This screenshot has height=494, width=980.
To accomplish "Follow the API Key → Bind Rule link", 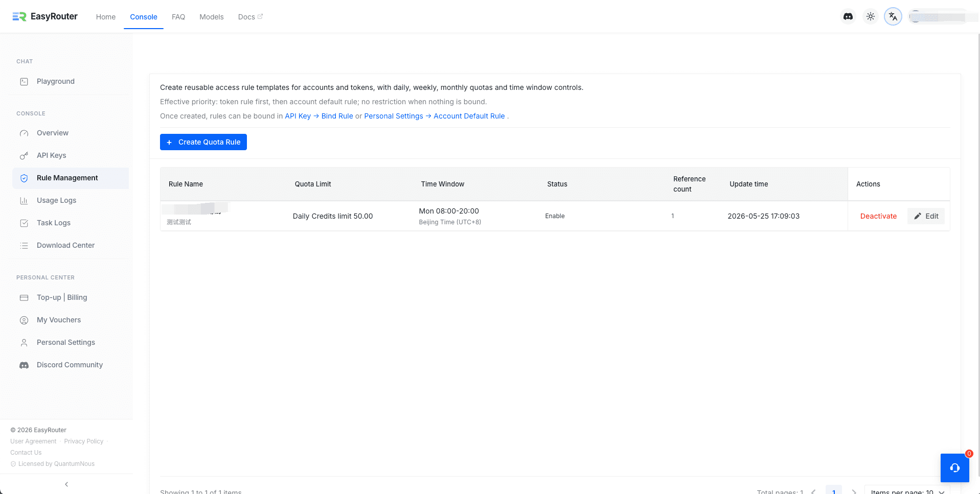I will [319, 116].
